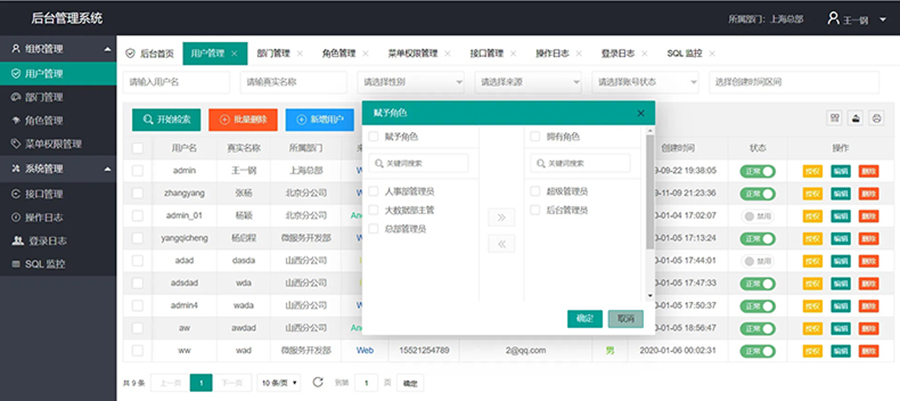Check the 超级管理员 role checkbox

tap(536, 190)
